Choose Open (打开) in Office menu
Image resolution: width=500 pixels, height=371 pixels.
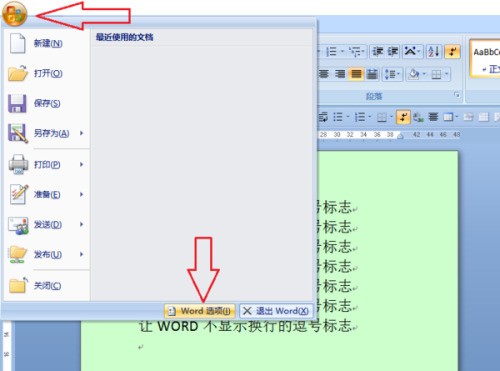[47, 73]
